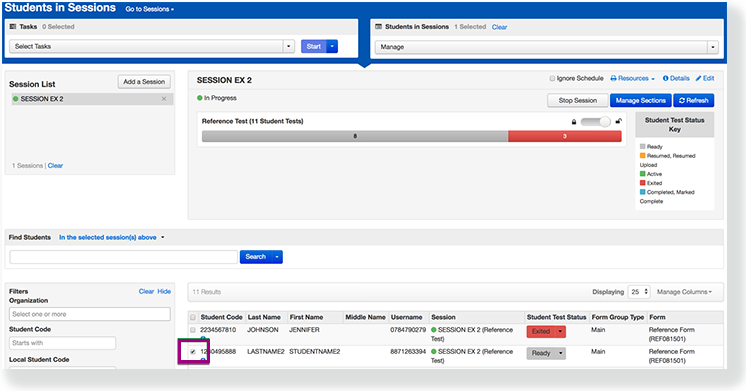Remove SESSION EX 2 with x icon
Image resolution: width=746 pixels, height=391 pixels.
pos(164,99)
